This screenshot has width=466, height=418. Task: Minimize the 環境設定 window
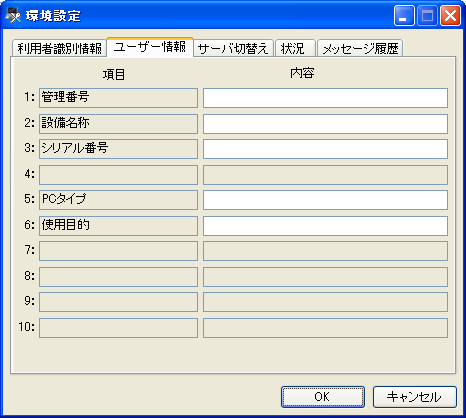click(x=404, y=15)
